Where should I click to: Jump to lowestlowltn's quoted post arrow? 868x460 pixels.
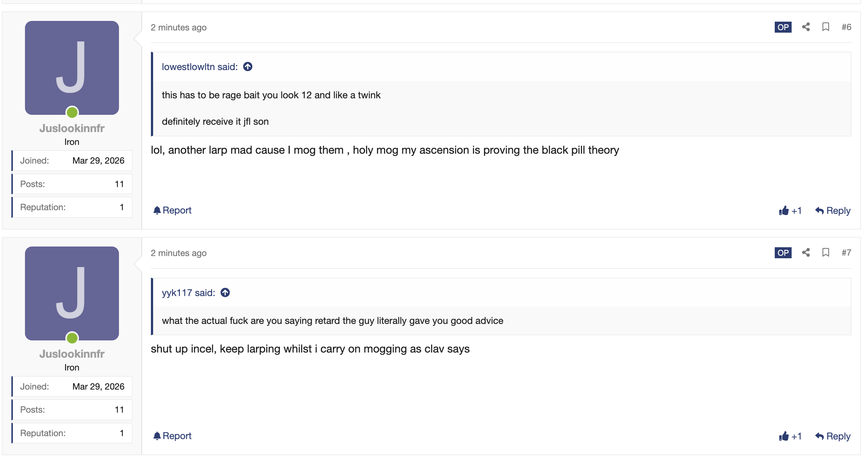point(248,67)
